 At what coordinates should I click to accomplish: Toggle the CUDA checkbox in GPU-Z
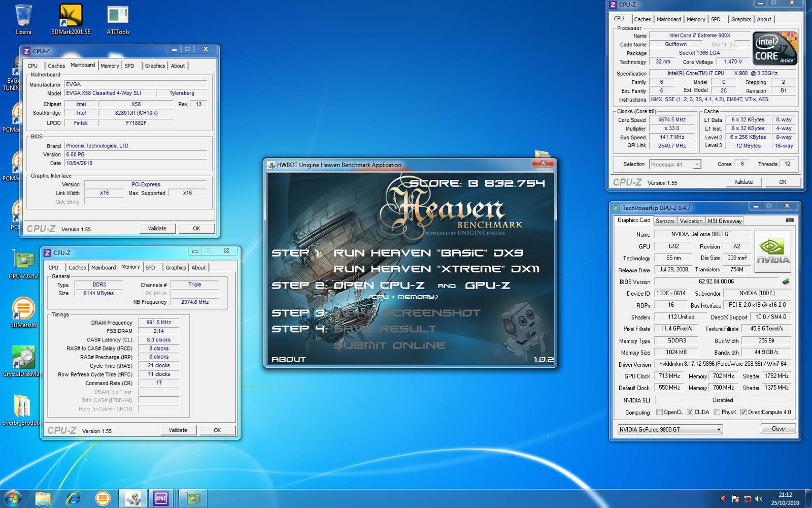(x=690, y=412)
